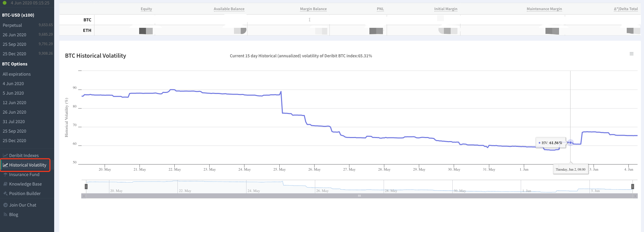Click the Historical Volatility sidebar icon
Screen dimensions: 644x232
pyautogui.click(x=5, y=165)
